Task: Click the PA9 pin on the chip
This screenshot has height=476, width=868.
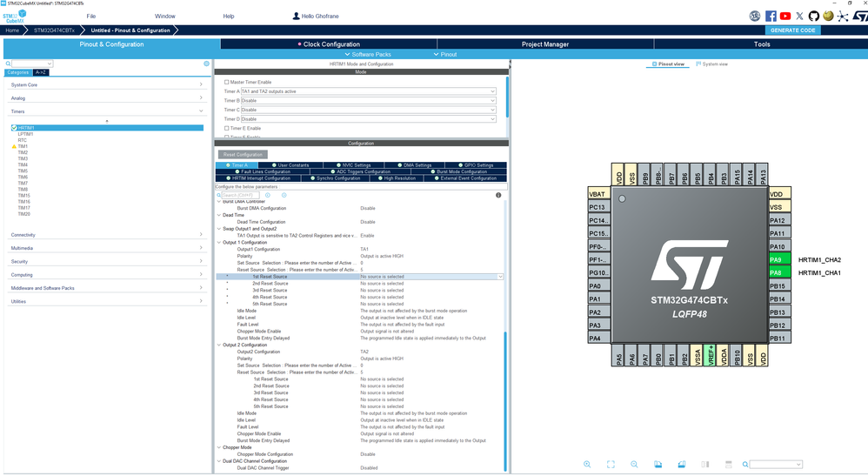Action: [x=779, y=260]
